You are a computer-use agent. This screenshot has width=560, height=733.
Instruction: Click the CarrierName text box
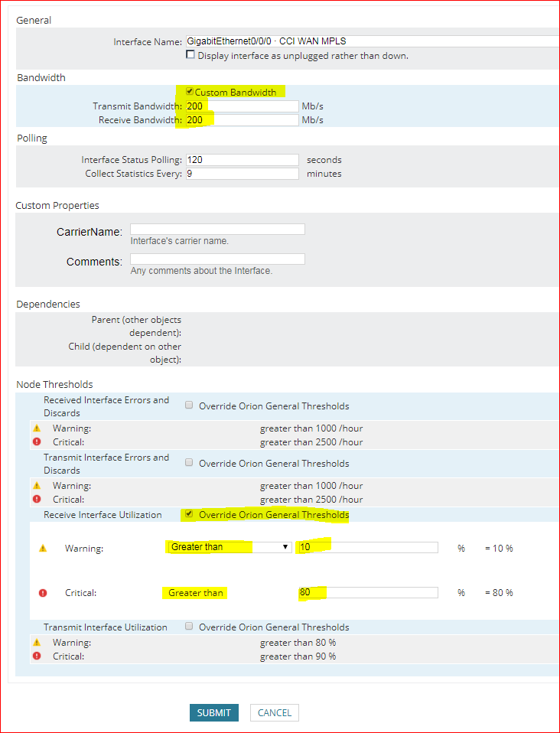point(217,229)
